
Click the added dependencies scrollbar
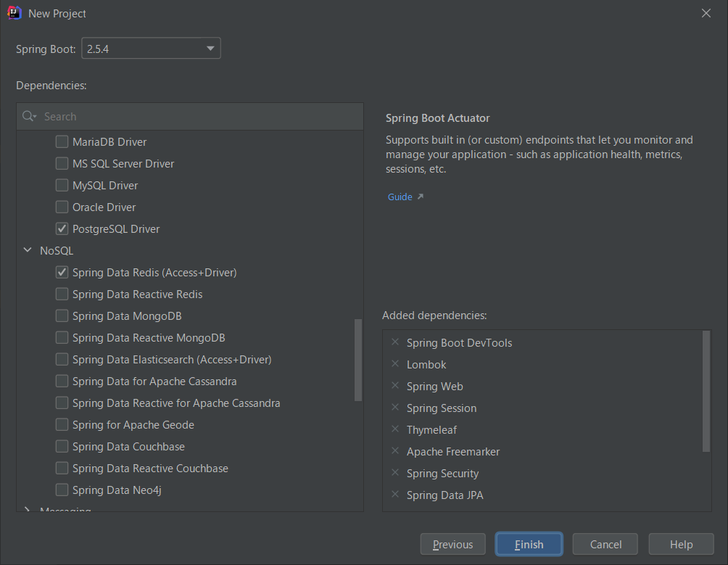(706, 391)
